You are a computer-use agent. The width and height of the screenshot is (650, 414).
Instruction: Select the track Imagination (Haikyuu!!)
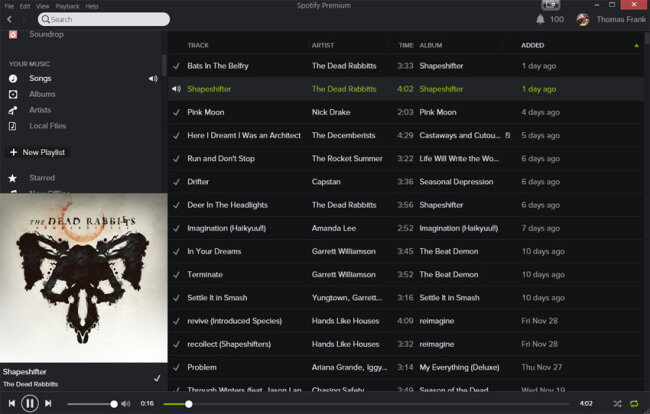coord(226,228)
